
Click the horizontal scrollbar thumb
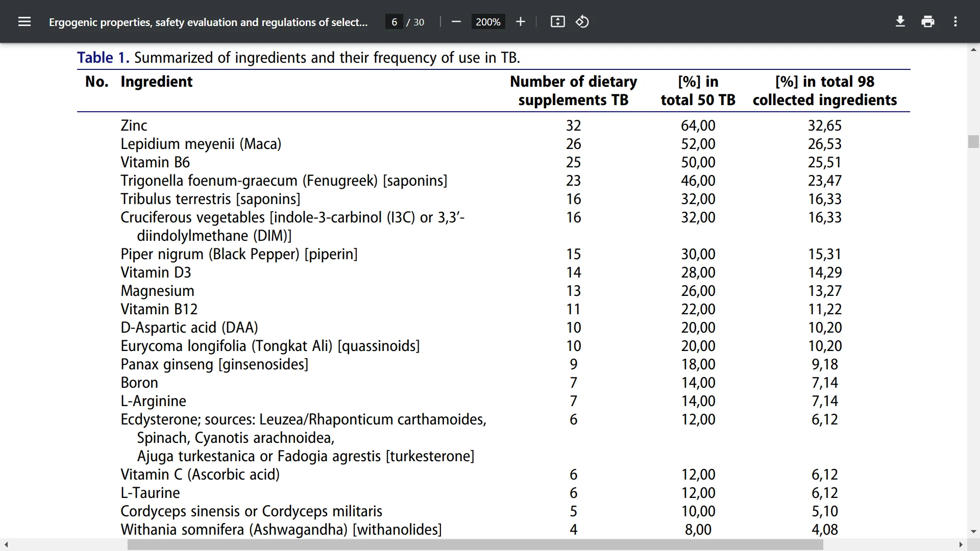pyautogui.click(x=475, y=545)
